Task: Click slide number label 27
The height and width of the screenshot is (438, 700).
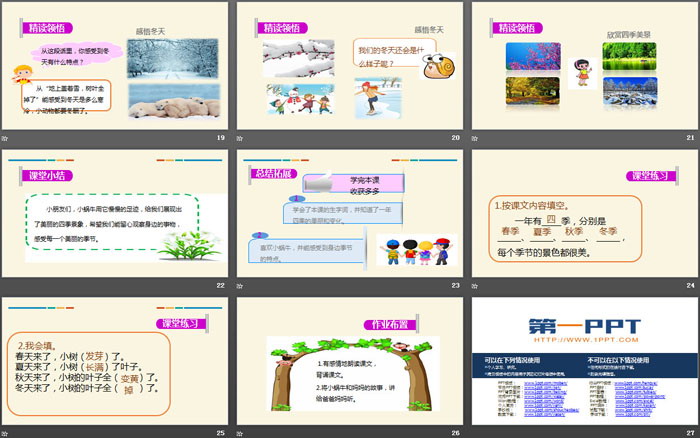Action: point(691,433)
